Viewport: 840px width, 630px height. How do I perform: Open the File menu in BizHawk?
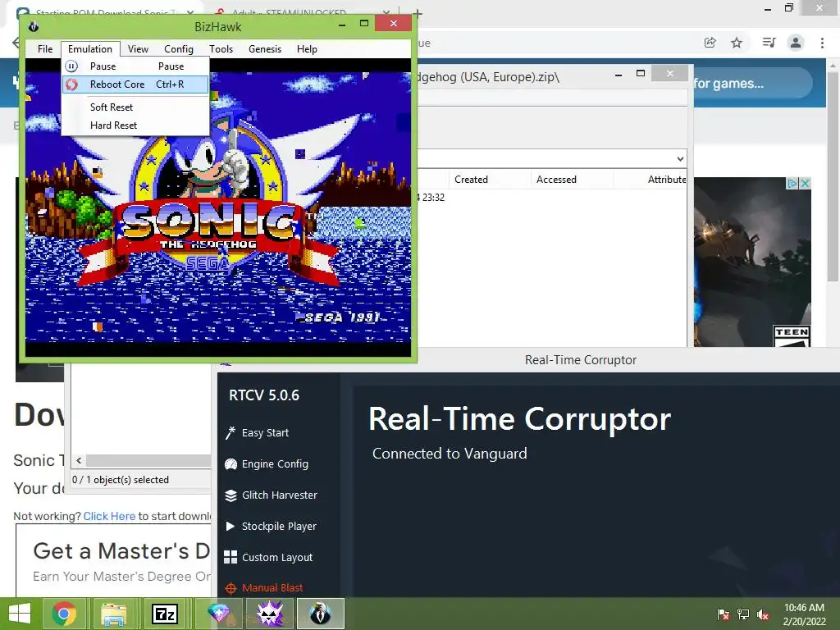(45, 48)
